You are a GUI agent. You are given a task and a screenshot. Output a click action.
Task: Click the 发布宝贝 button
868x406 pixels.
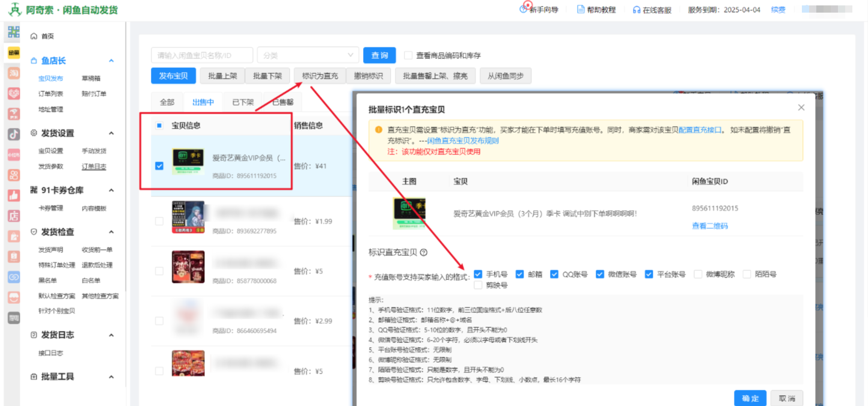tap(174, 76)
